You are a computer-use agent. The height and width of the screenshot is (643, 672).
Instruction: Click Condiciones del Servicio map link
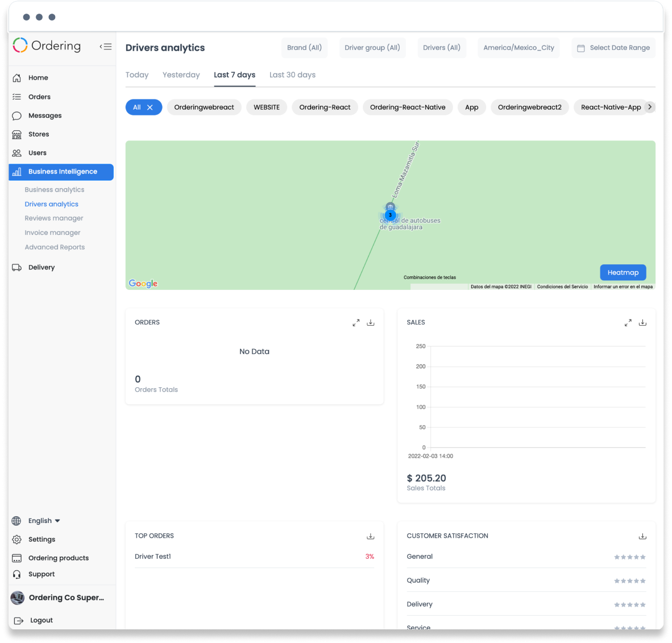coord(562,287)
